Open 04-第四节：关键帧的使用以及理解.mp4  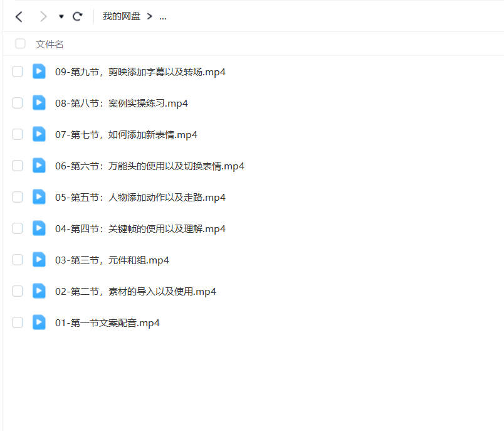[x=140, y=229]
